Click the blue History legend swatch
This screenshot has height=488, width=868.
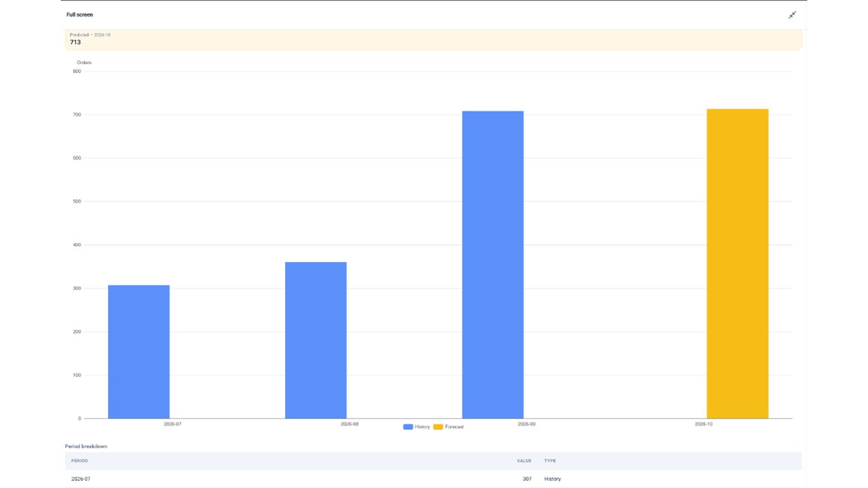pyautogui.click(x=408, y=427)
